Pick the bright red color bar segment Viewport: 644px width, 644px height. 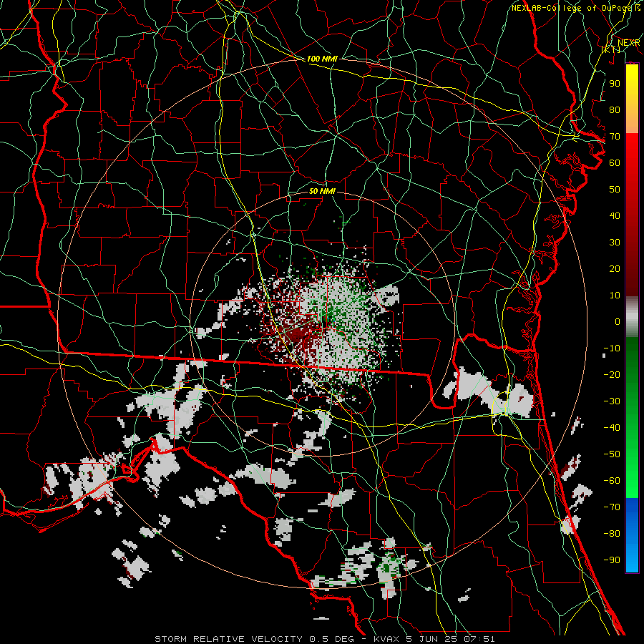(632, 150)
